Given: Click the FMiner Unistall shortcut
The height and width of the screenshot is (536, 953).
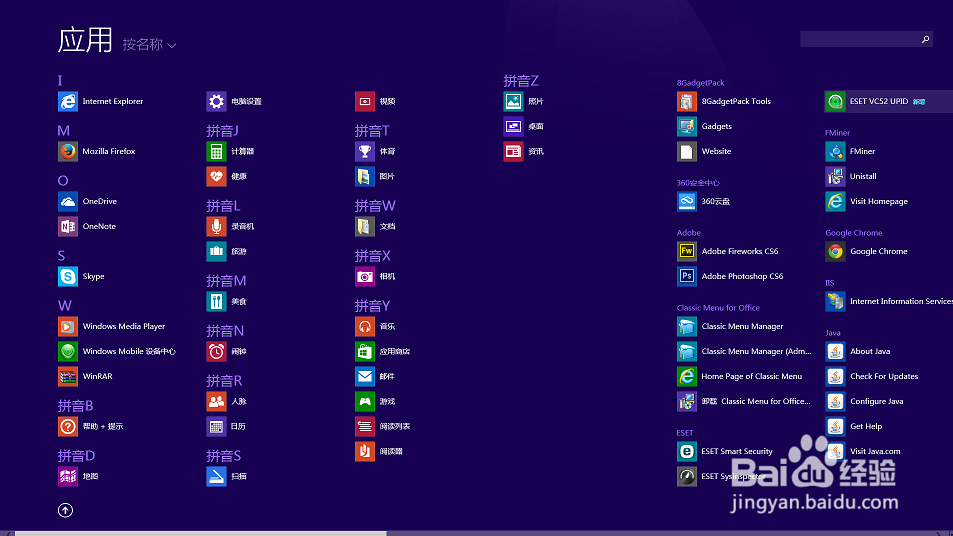Looking at the screenshot, I should coord(852,176).
